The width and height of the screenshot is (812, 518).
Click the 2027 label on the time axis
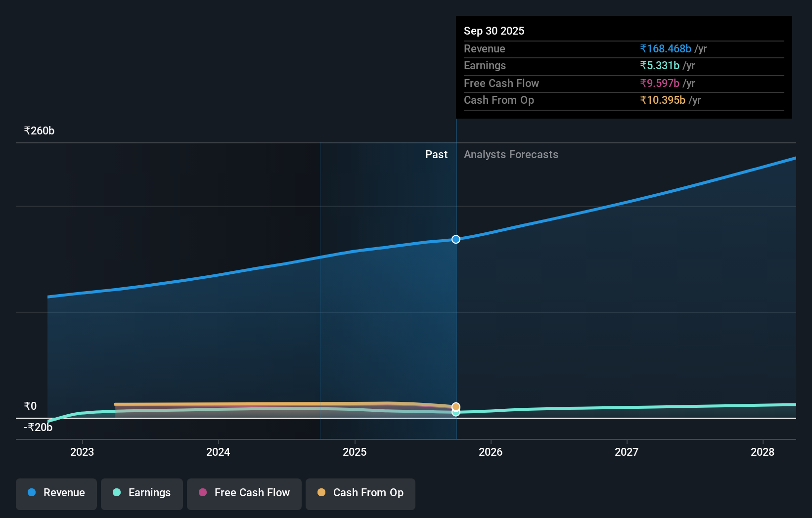[x=627, y=452]
